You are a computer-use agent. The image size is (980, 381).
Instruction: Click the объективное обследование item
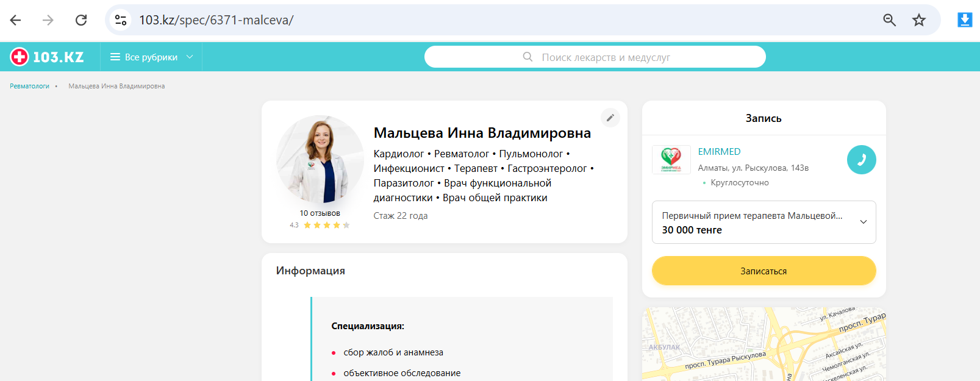point(402,373)
